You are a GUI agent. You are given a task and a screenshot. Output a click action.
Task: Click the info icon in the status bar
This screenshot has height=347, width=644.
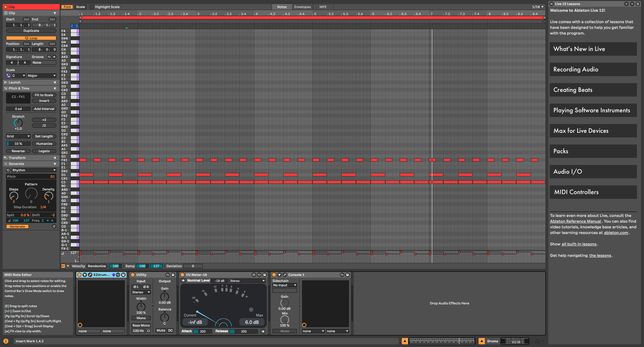(6, 341)
